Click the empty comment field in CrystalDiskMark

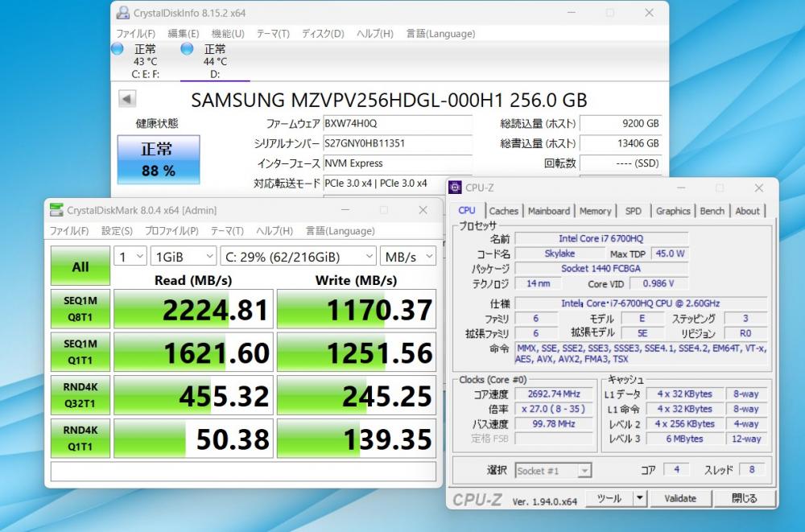tap(243, 472)
